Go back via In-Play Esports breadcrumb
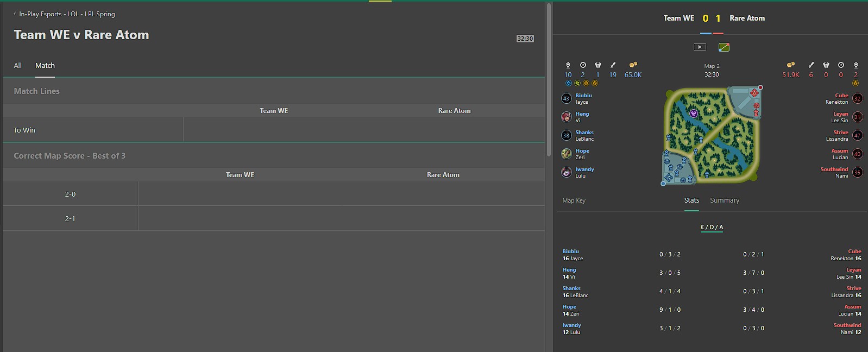 pyautogui.click(x=64, y=14)
